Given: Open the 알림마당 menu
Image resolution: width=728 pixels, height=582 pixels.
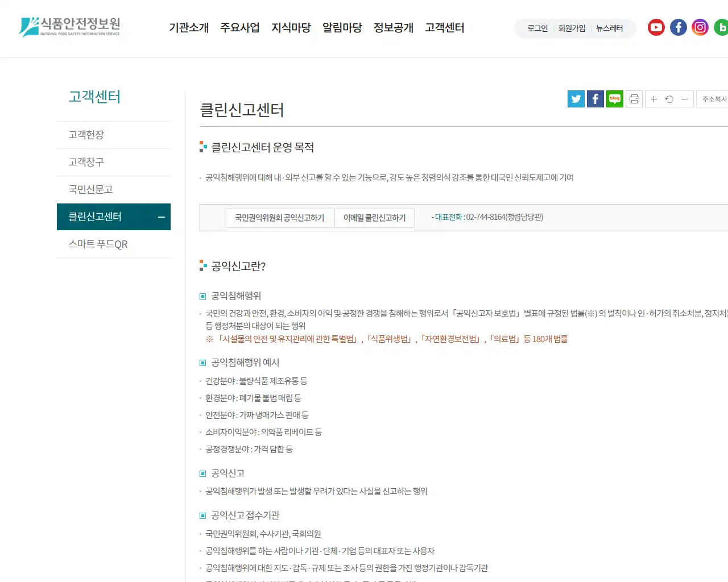Looking at the screenshot, I should (x=342, y=28).
